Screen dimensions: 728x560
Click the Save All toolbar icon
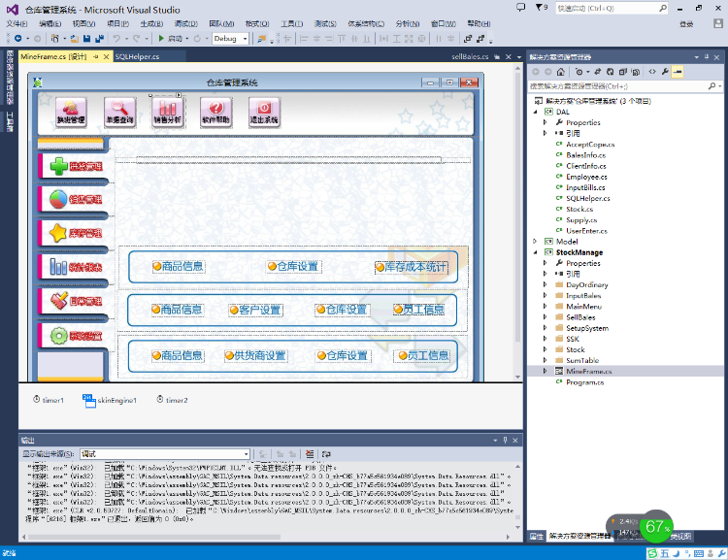click(99, 39)
